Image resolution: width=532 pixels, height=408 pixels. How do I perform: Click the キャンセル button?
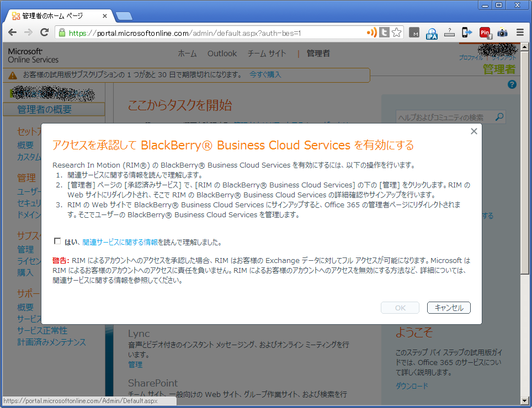tap(449, 308)
